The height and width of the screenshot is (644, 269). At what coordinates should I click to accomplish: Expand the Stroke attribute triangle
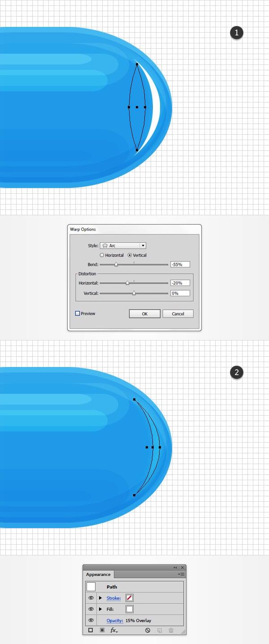pyautogui.click(x=100, y=598)
